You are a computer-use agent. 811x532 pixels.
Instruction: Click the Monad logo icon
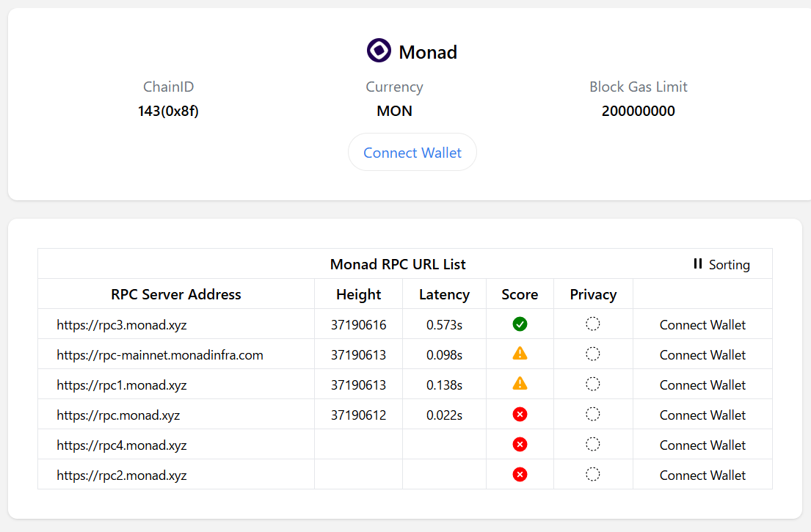pyautogui.click(x=379, y=50)
